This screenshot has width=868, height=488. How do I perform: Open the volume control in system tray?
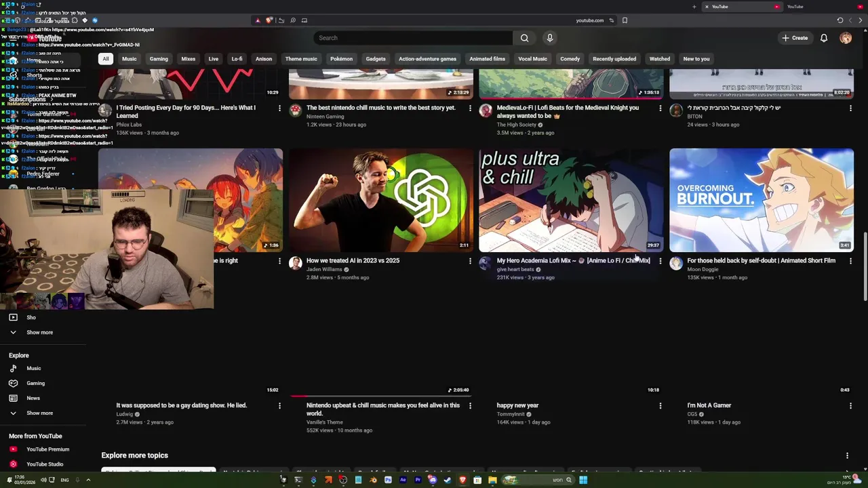[43, 480]
